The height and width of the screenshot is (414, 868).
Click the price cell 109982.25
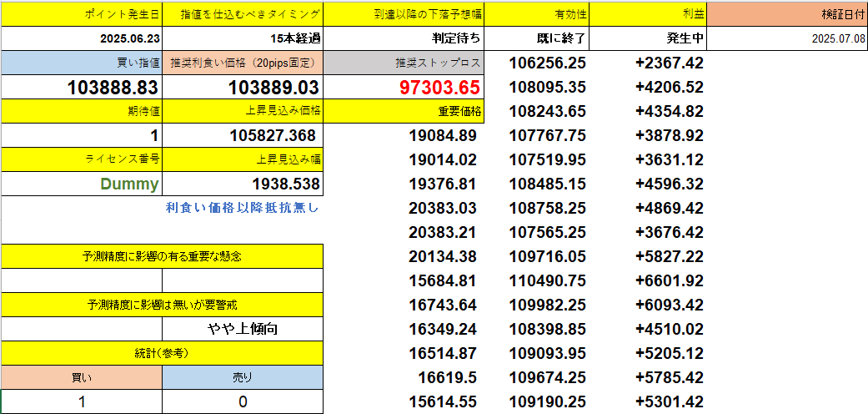[547, 305]
